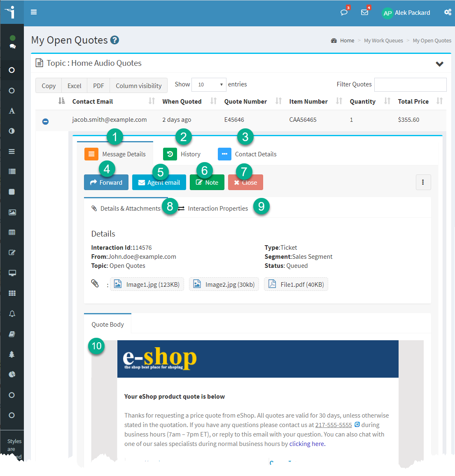This screenshot has height=476, width=455.
Task: Click the phone call icon next to 217-555-5555
Action: coord(357,425)
